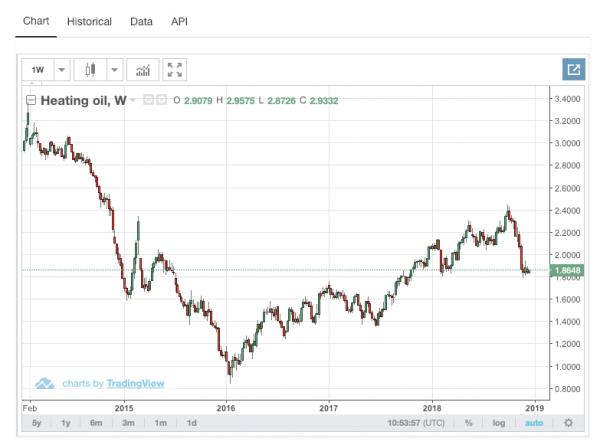Screen dimensions: 600x448
Task: Collapse the Heating oil legend box icon
Action: (x=31, y=100)
